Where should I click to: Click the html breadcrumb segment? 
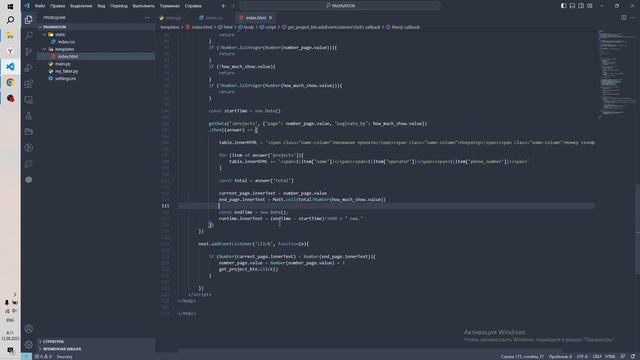coord(225,27)
